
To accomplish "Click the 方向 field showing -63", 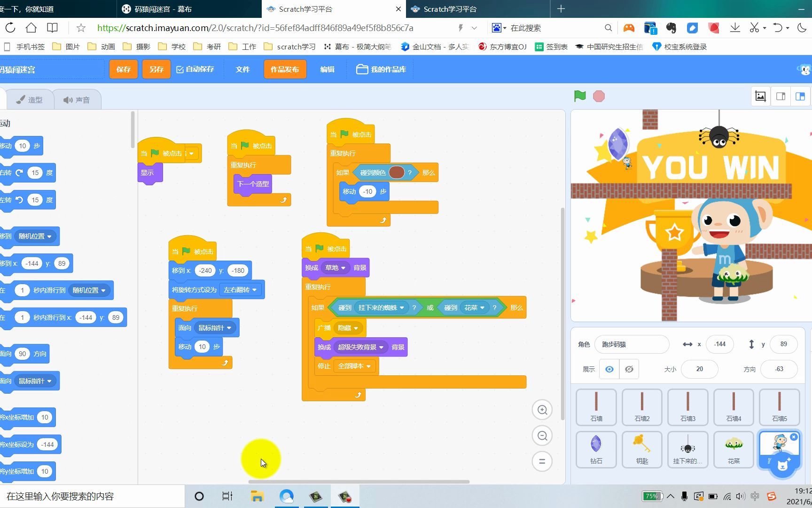I will [x=779, y=369].
